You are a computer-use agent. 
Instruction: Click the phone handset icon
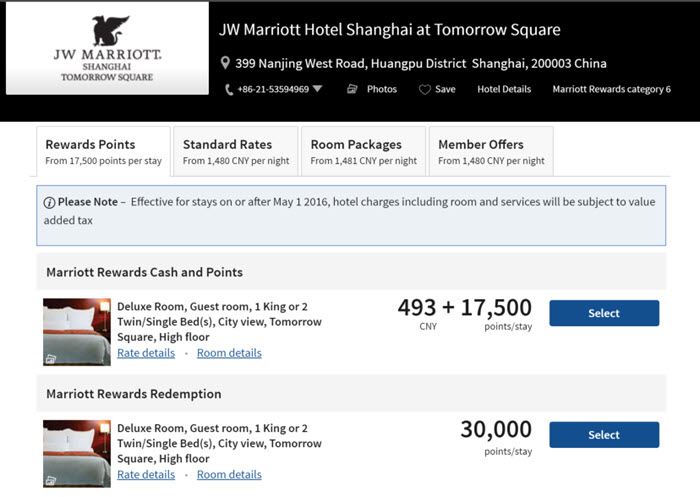pyautogui.click(x=229, y=90)
